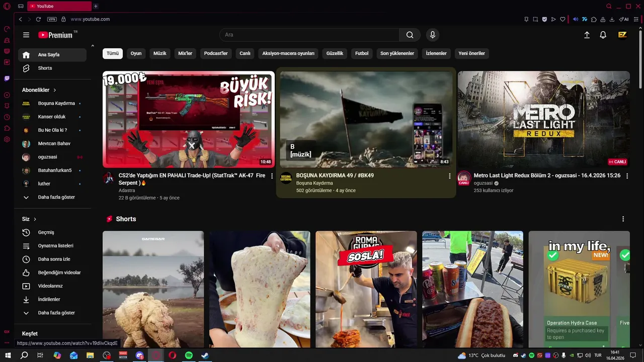Open Spotify from the taskbar
This screenshot has width=644, height=362.
[x=189, y=355]
